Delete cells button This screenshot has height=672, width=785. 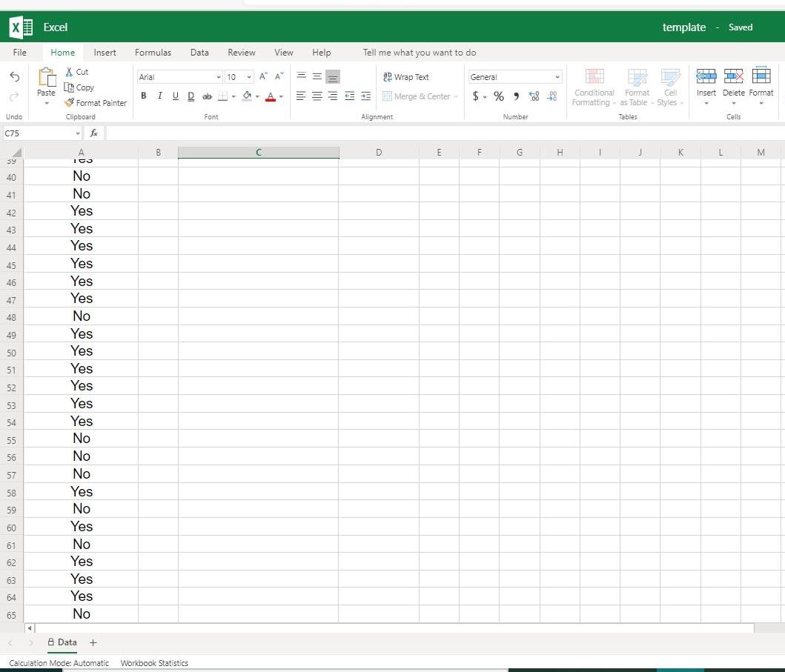point(733,87)
